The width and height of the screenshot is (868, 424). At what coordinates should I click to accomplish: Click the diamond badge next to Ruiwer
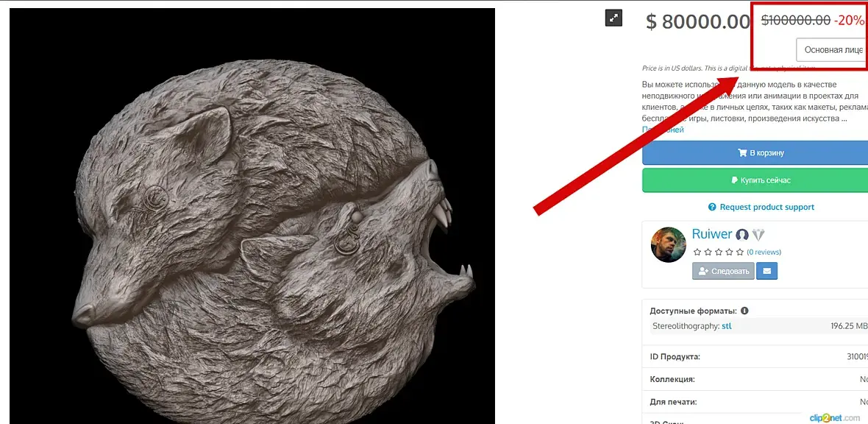(x=757, y=234)
